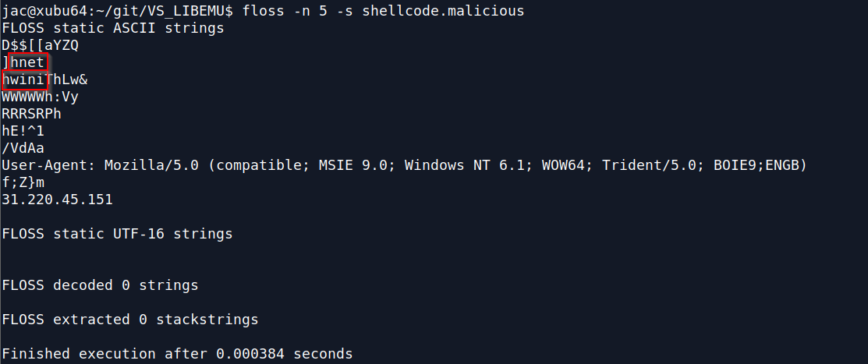
Task: Click the red-boxed hnet string
Action: [27, 62]
